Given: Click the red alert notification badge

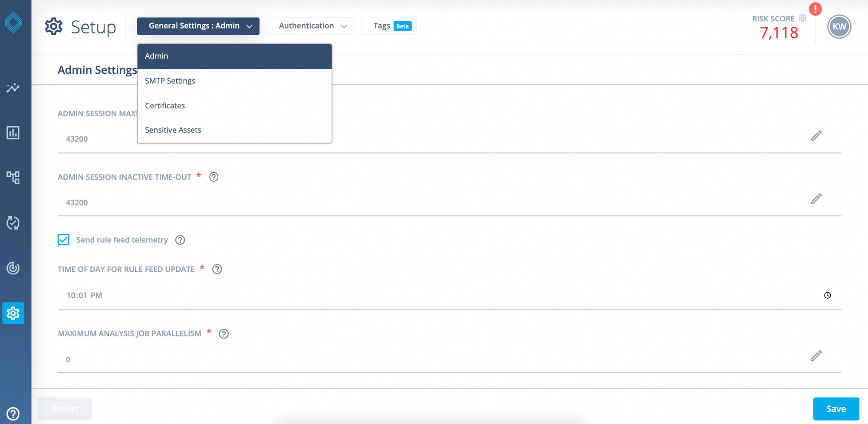Looking at the screenshot, I should click(815, 9).
